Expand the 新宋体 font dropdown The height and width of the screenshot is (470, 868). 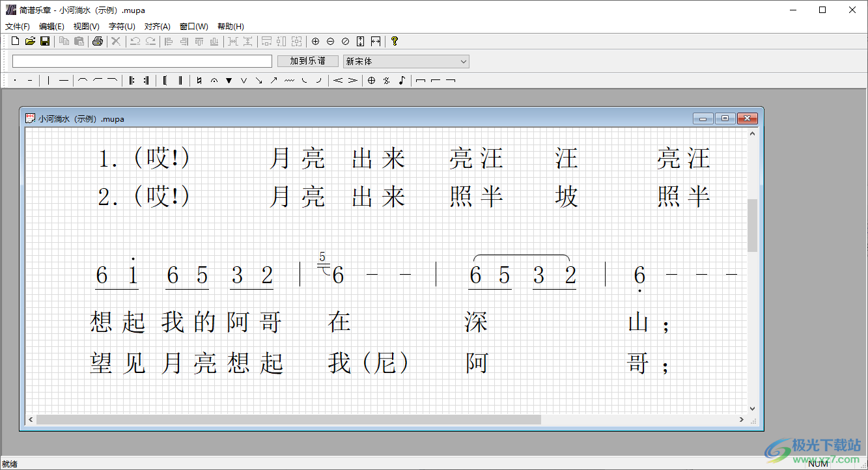[464, 61]
